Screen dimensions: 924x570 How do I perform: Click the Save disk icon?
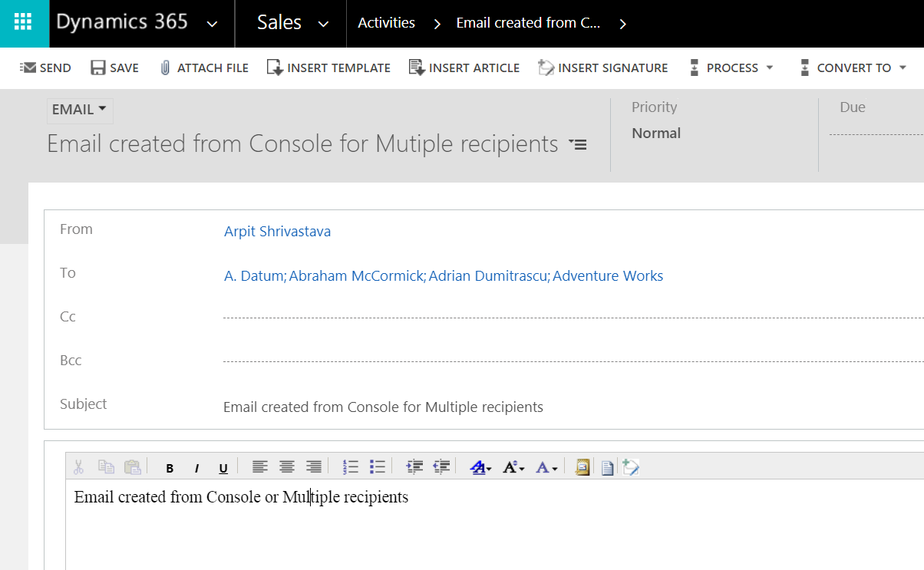coord(98,68)
